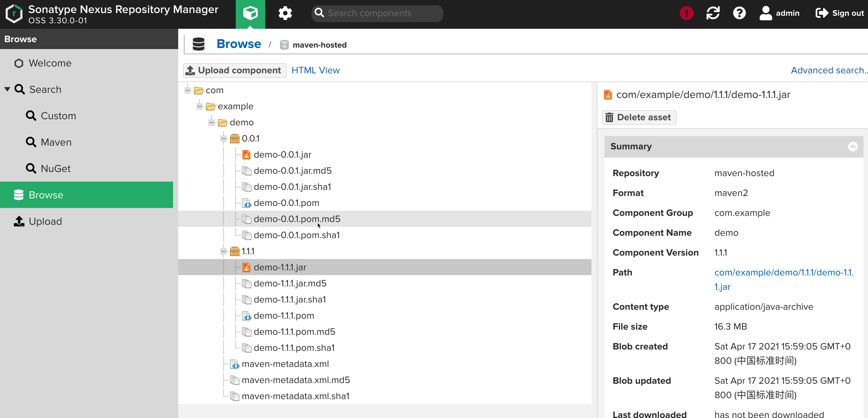
Task: Select the demo-1.1.1.pom file in the tree
Action: tap(284, 316)
